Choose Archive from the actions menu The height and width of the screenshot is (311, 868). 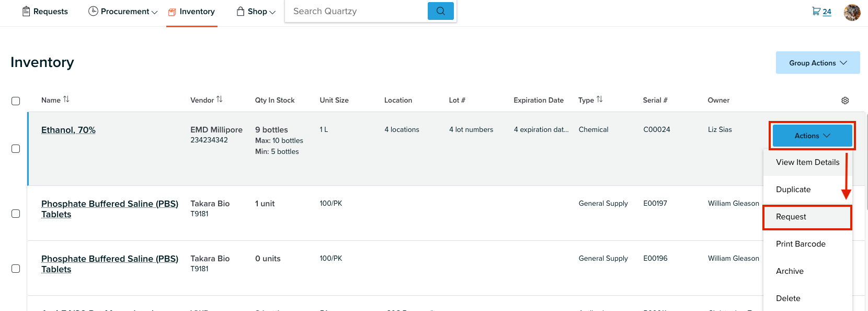pyautogui.click(x=808, y=271)
